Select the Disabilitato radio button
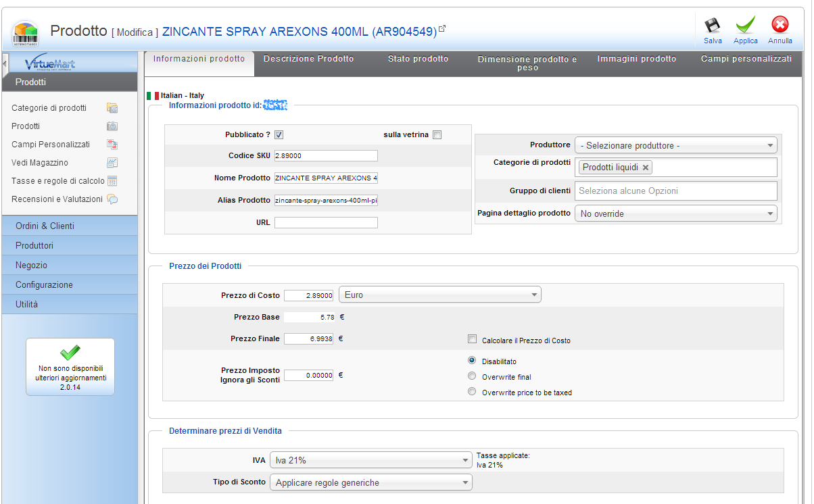 [x=472, y=361]
